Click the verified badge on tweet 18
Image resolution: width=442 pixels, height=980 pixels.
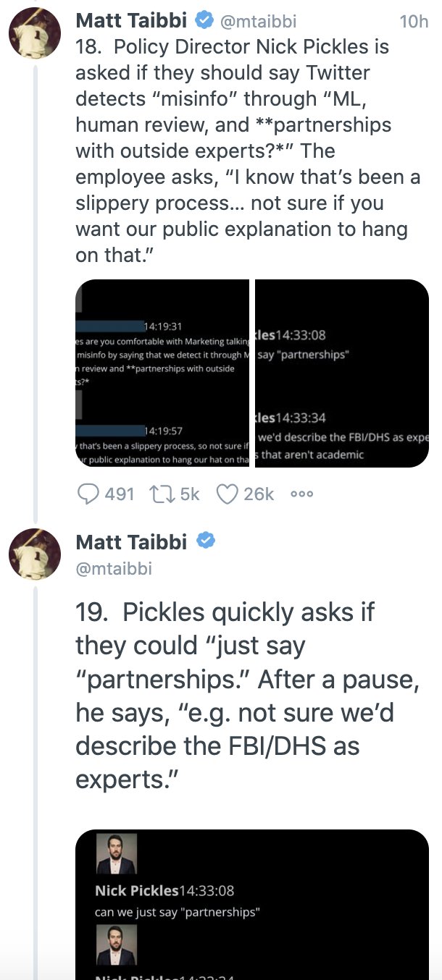205,22
